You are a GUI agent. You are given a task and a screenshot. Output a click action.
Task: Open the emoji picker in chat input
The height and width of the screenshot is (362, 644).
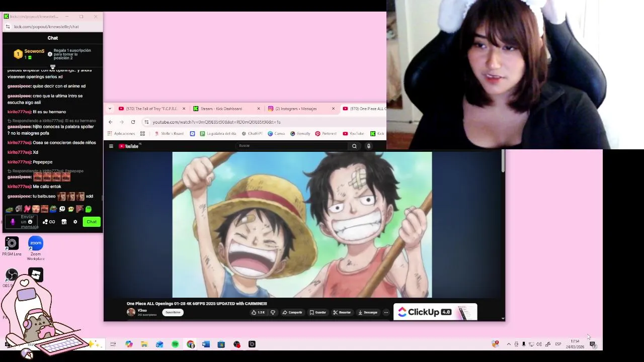[30, 222]
